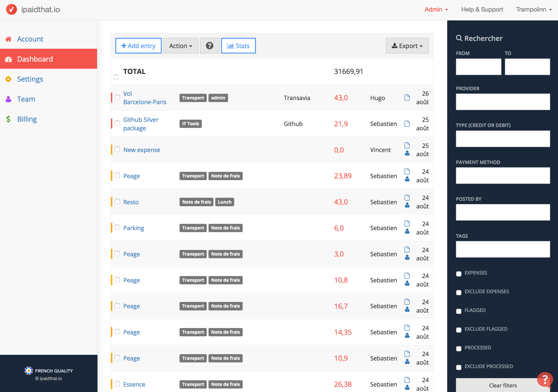This screenshot has width=558, height=392.
Task: Tick the TOTAL select-all checkbox
Action: 116,77
